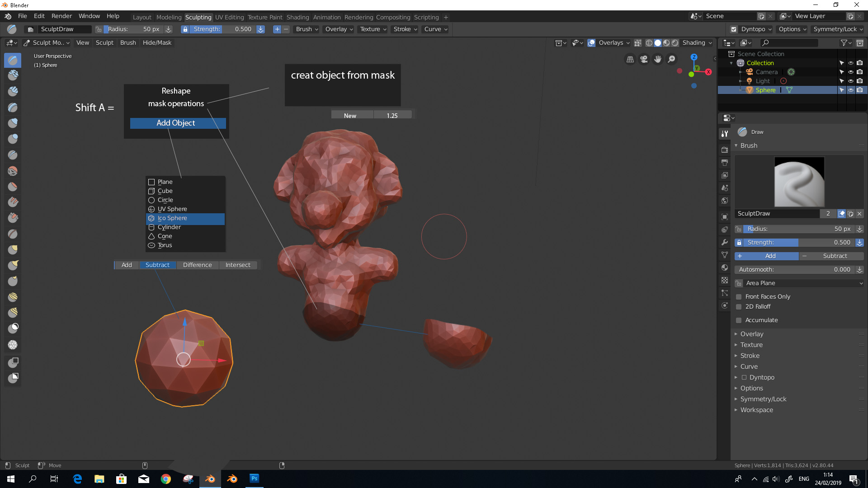This screenshot has height=488, width=868.
Task: Adjust the Autosmooth slider
Action: [795, 270]
